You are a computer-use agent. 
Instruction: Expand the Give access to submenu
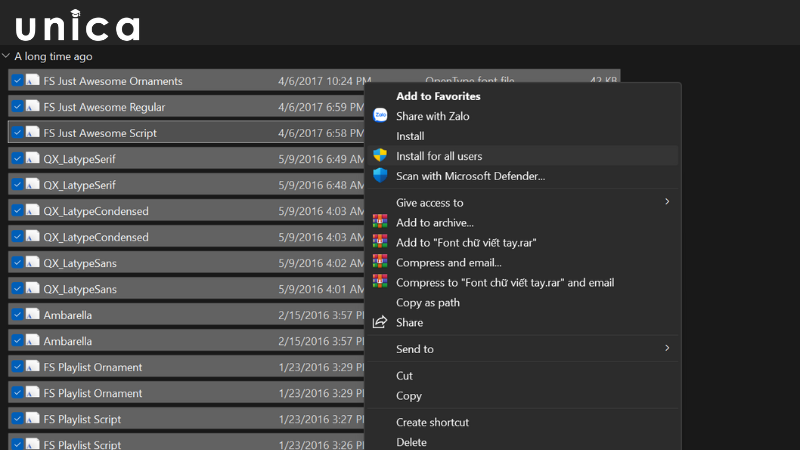[667, 202]
